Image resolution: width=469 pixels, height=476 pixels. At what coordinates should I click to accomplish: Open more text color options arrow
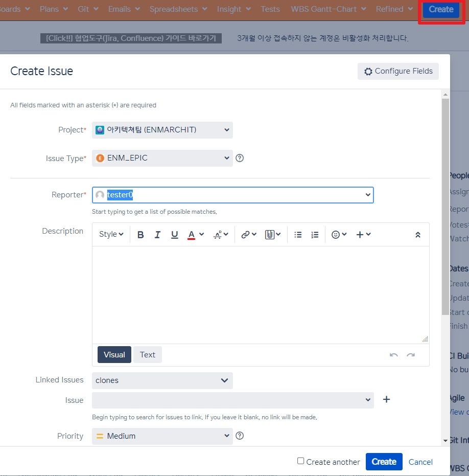point(202,234)
